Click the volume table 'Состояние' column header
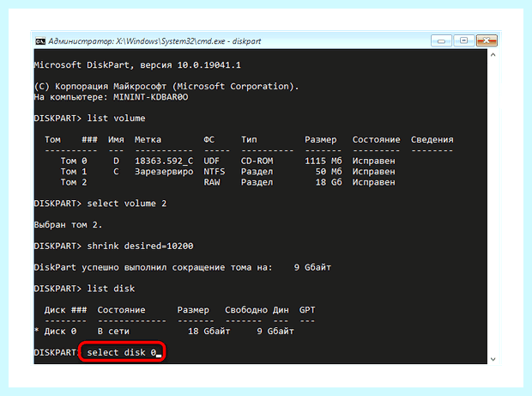Viewport: 532px width, 396px height. (x=377, y=139)
